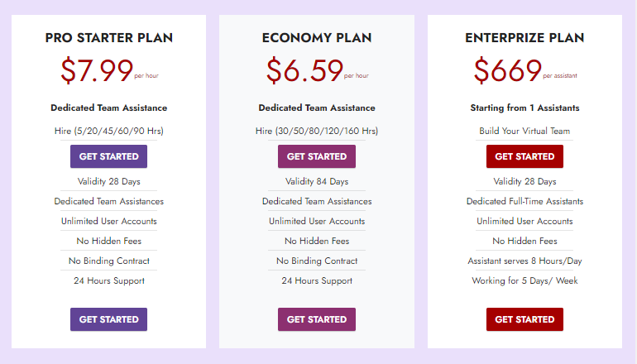The width and height of the screenshot is (637, 364).
Task: Select the $7.99 per hour price
Action: point(98,71)
